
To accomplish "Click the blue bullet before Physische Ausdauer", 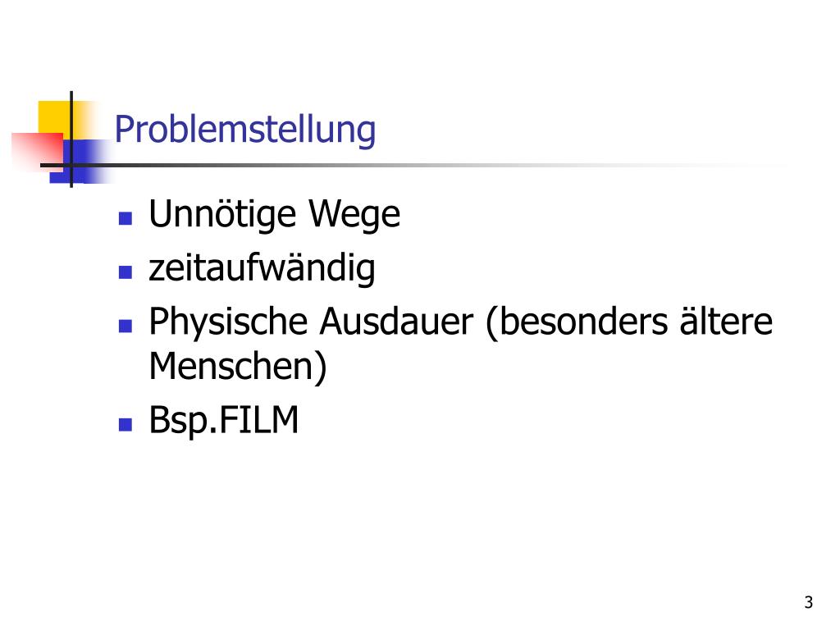I will pos(126,326).
